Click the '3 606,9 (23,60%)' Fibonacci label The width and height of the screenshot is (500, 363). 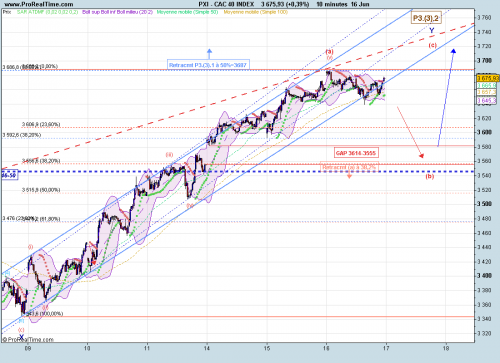(x=41, y=124)
